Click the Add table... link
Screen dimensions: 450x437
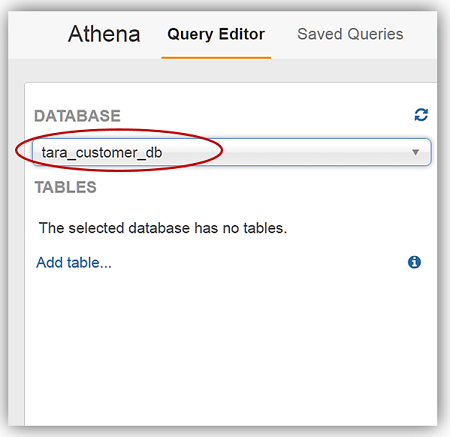tap(74, 263)
